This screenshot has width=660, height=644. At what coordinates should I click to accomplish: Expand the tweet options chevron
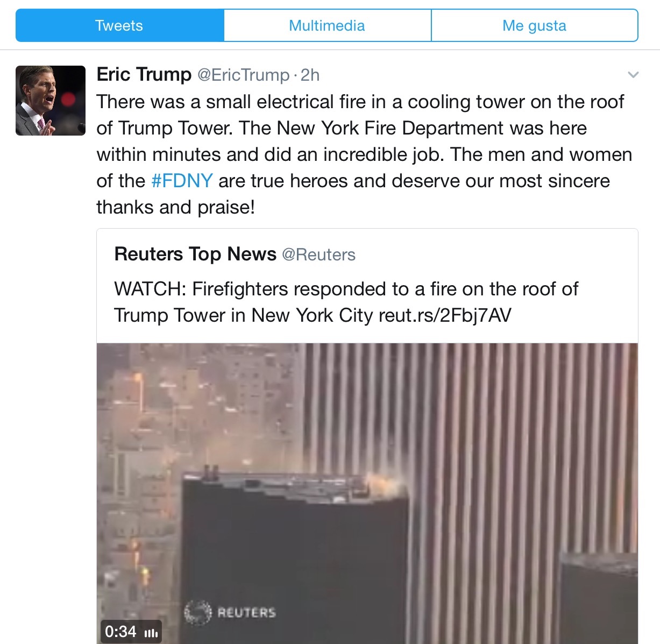tap(633, 75)
